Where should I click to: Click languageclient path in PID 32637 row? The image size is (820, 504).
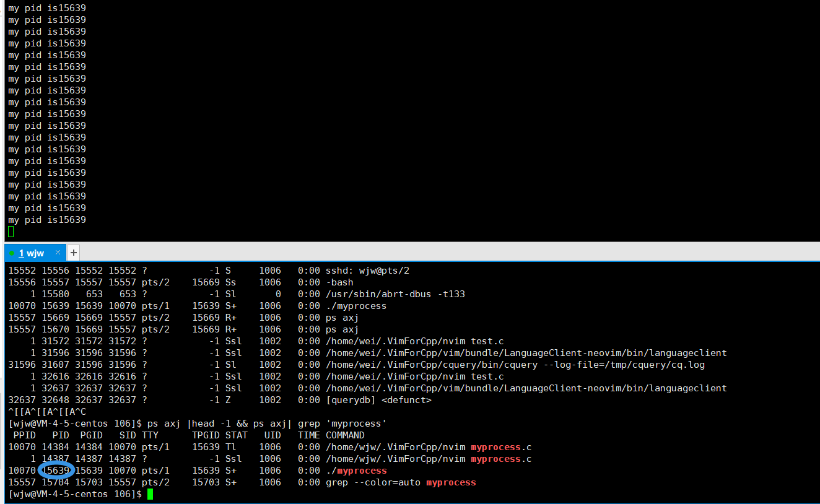[526, 388]
